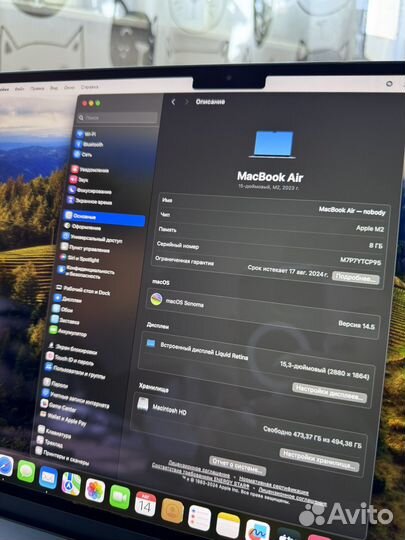This screenshot has width=405, height=540.
Task: Click the Отчет о системе… button
Action: pos(237,466)
